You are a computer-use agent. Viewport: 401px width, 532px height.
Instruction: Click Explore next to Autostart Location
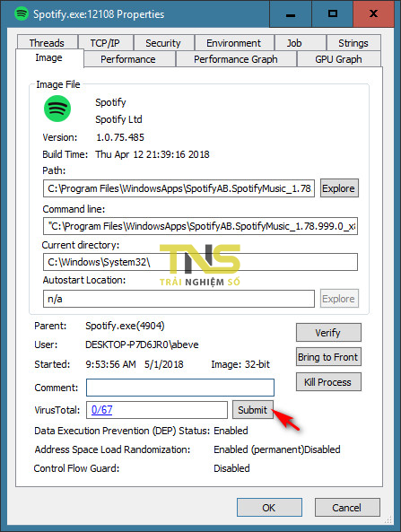click(339, 299)
